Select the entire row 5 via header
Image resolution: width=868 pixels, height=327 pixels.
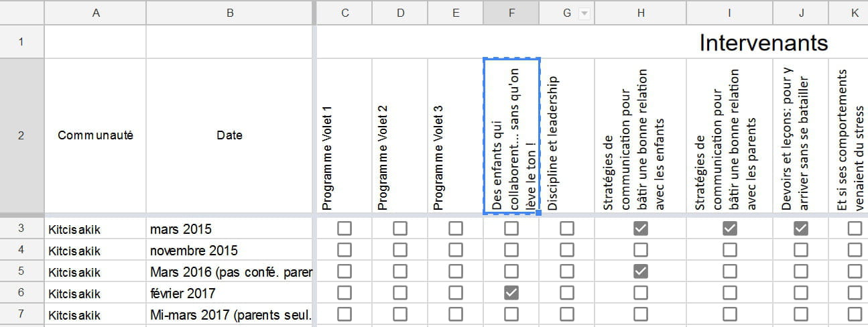click(x=21, y=271)
